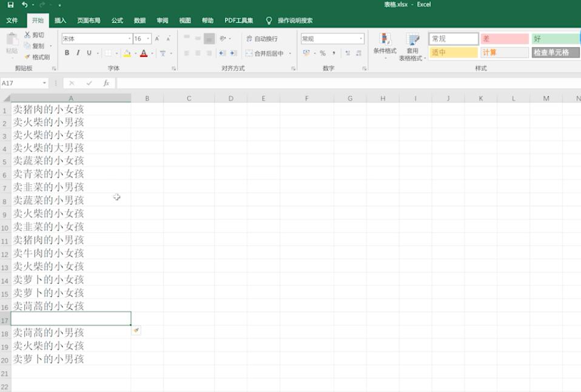Apply fill color with the paint bucket
Viewport: 581px width, 392px height.
click(127, 53)
